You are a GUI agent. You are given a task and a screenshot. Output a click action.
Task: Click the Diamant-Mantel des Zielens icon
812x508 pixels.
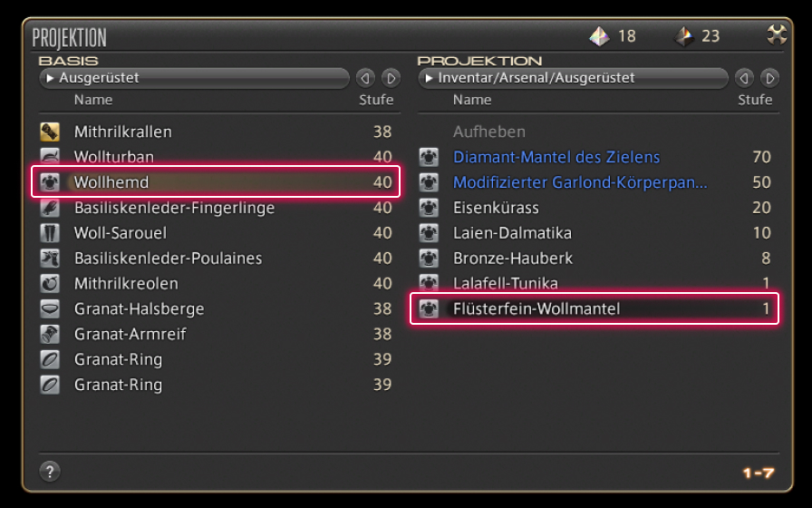tap(429, 157)
